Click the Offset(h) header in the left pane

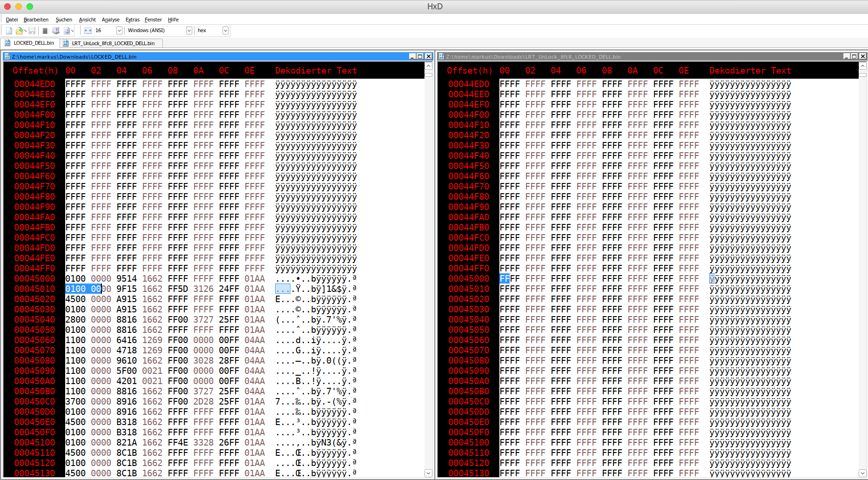tap(35, 70)
